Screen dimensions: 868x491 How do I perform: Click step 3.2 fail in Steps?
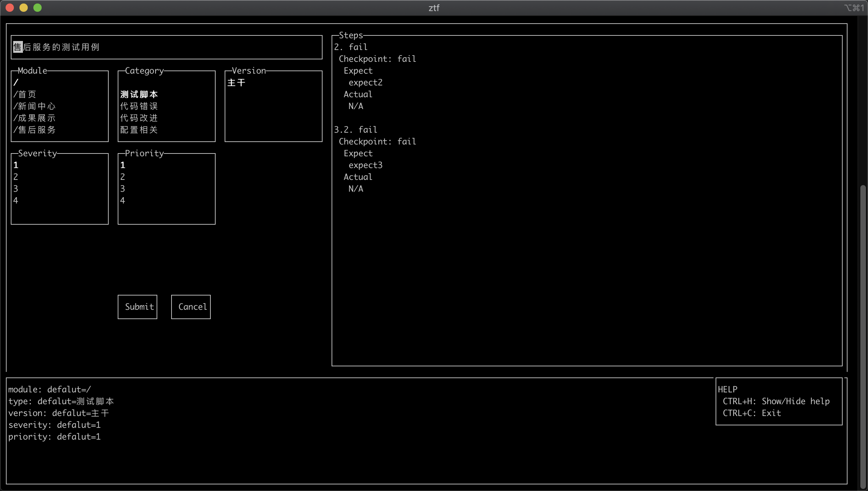pyautogui.click(x=356, y=130)
